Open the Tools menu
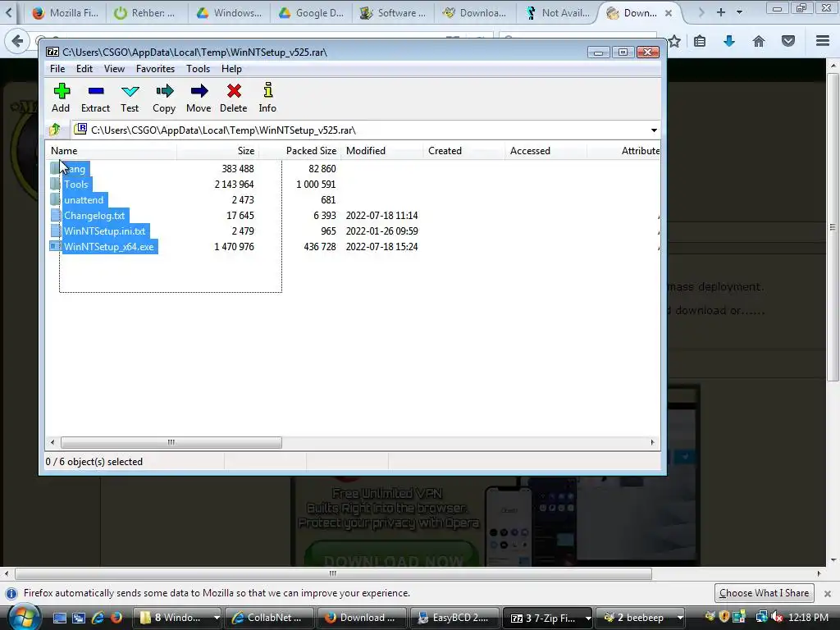 point(198,69)
